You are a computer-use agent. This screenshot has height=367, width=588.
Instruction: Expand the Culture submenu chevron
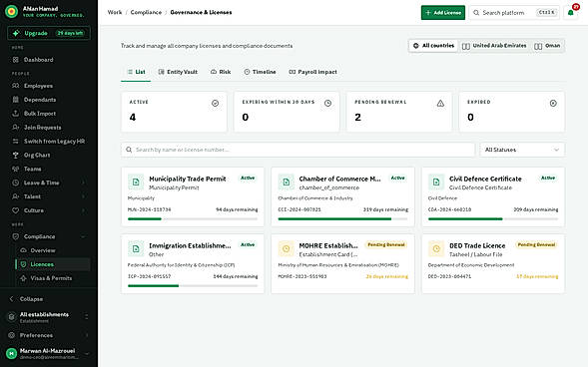[83, 210]
